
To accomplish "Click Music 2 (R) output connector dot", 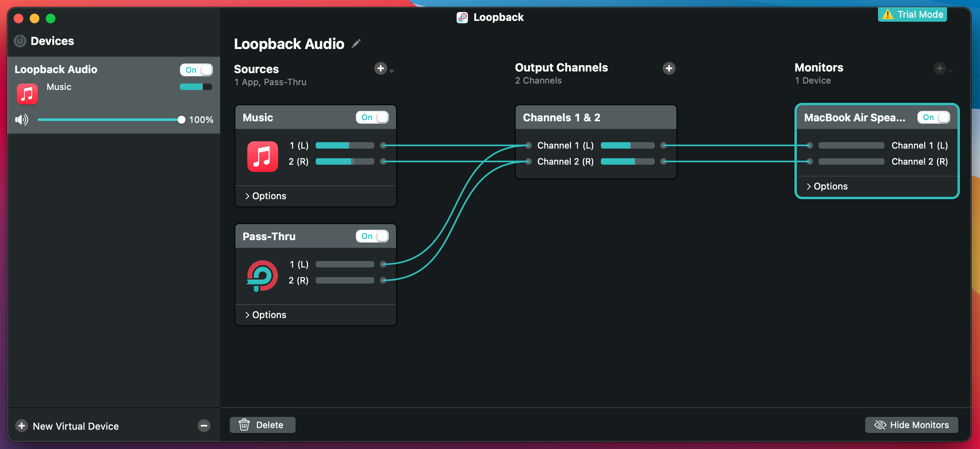I will pyautogui.click(x=383, y=161).
